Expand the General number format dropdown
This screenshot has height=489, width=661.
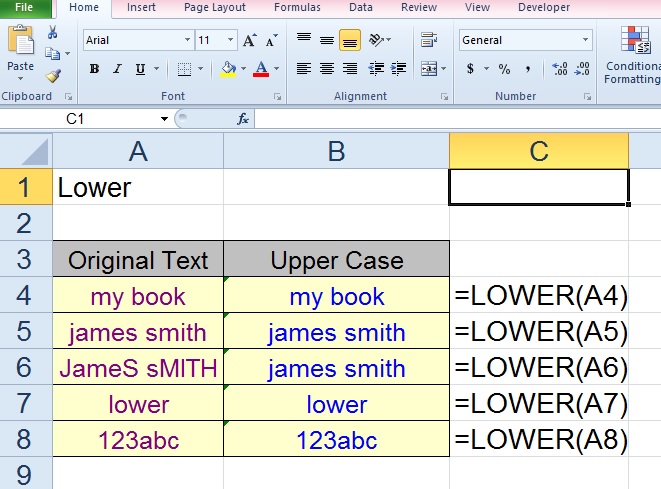(x=586, y=41)
